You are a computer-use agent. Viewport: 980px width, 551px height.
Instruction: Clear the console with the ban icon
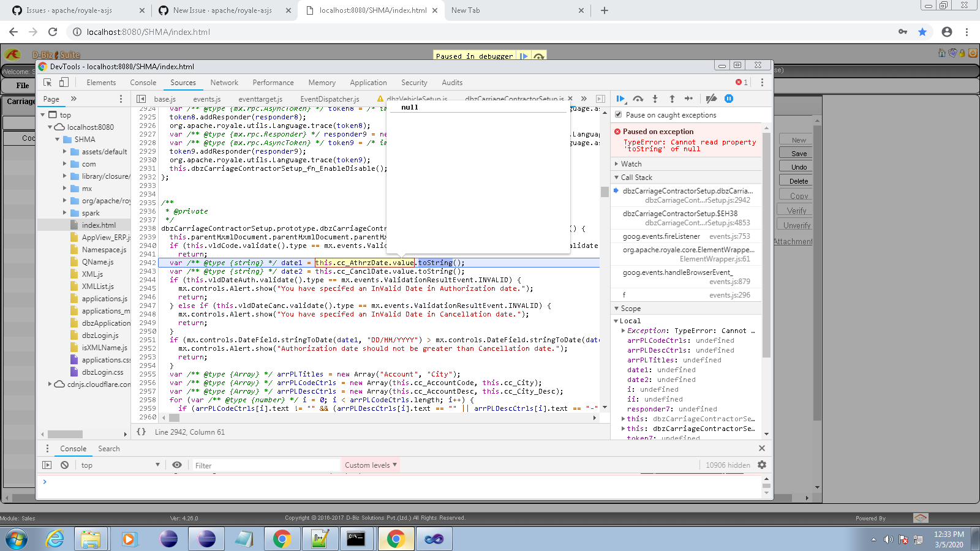click(x=64, y=465)
